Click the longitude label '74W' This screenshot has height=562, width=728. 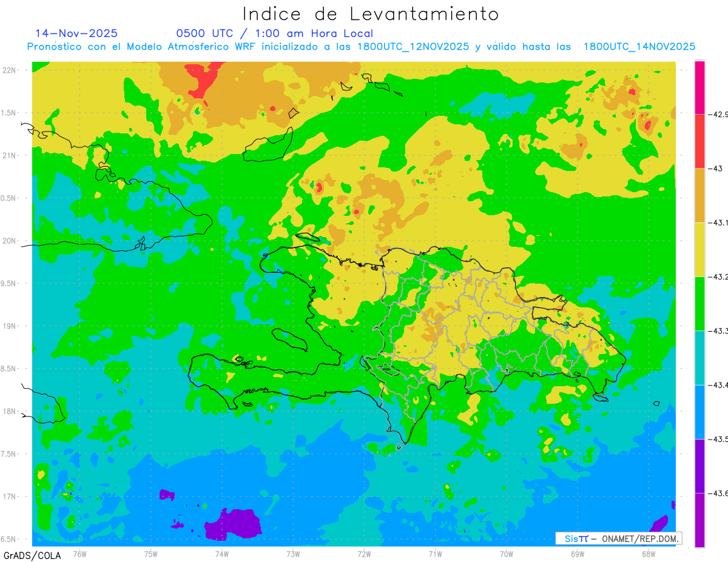[221, 554]
